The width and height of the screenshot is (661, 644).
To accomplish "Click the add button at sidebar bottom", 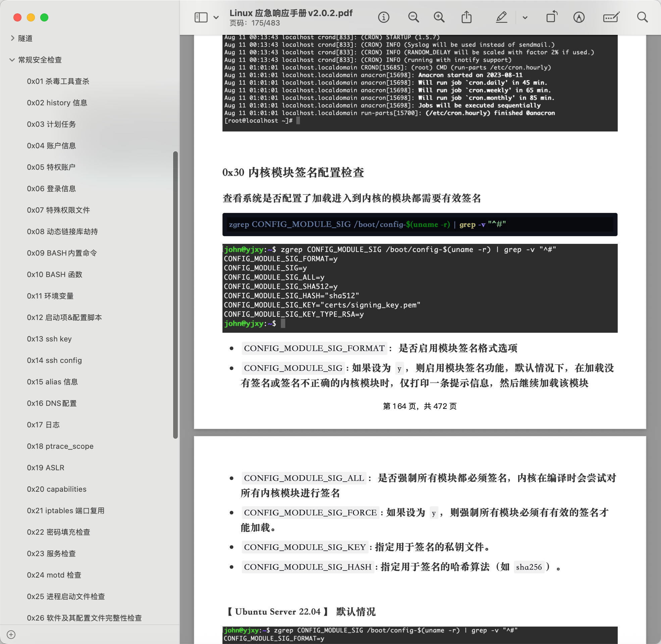I will point(11,635).
